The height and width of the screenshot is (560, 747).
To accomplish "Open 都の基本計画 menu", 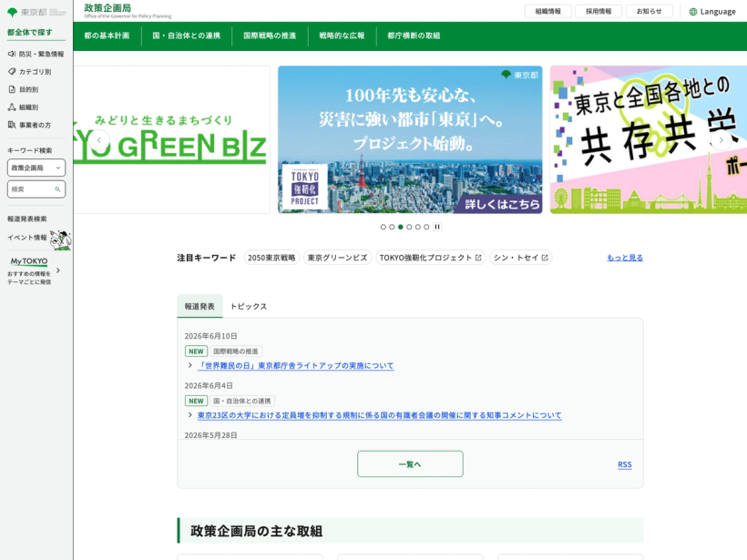I will (107, 36).
